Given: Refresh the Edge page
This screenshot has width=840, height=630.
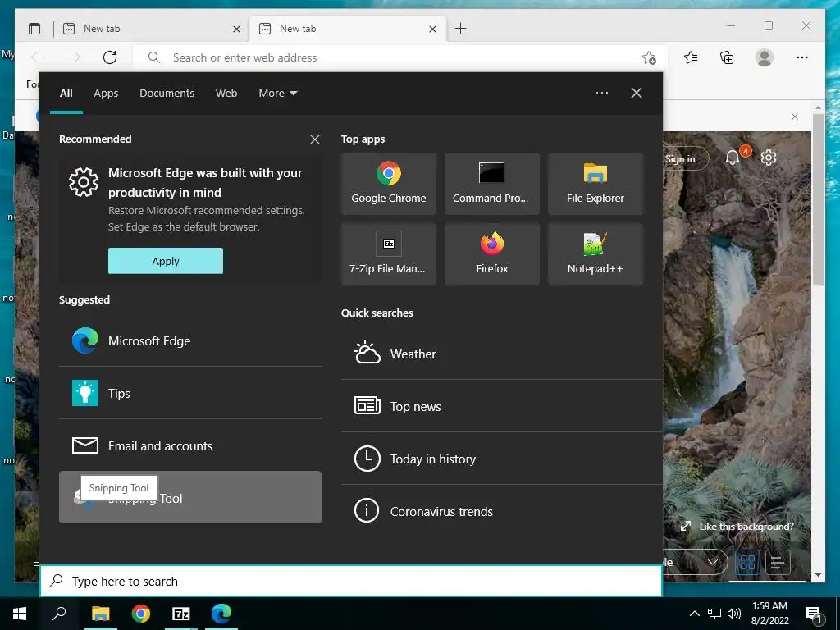Looking at the screenshot, I should [x=110, y=57].
